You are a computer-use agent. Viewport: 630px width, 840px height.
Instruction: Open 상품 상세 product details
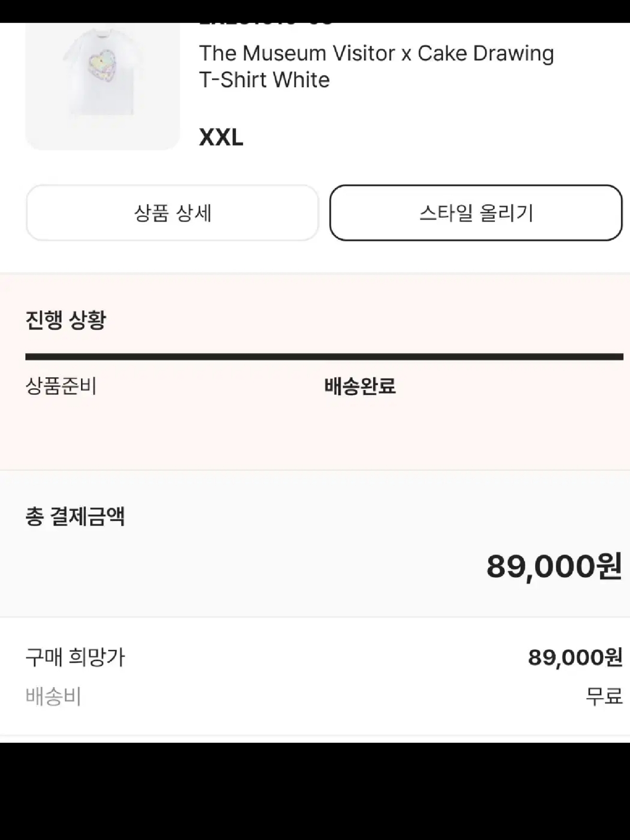pos(173,213)
